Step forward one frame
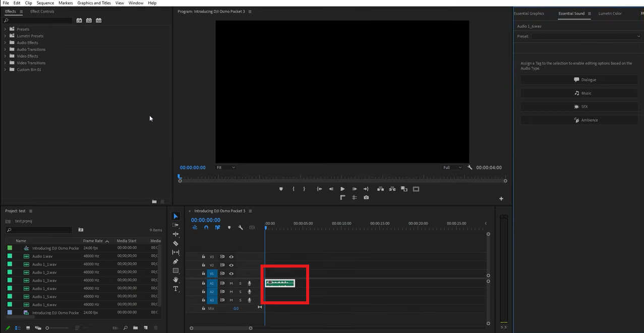Screen dimensions: 644x333 pyautogui.click(x=355, y=189)
